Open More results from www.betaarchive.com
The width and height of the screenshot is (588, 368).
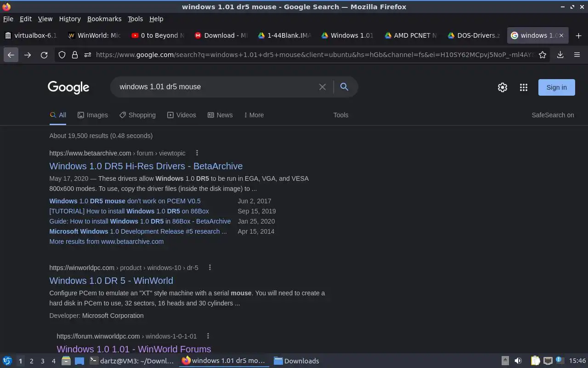click(x=107, y=241)
